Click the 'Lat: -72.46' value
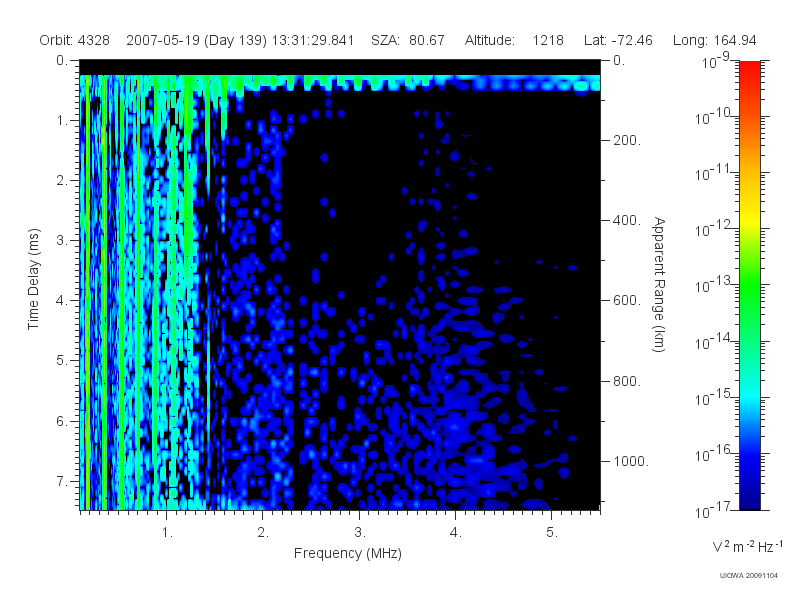 tap(618, 40)
